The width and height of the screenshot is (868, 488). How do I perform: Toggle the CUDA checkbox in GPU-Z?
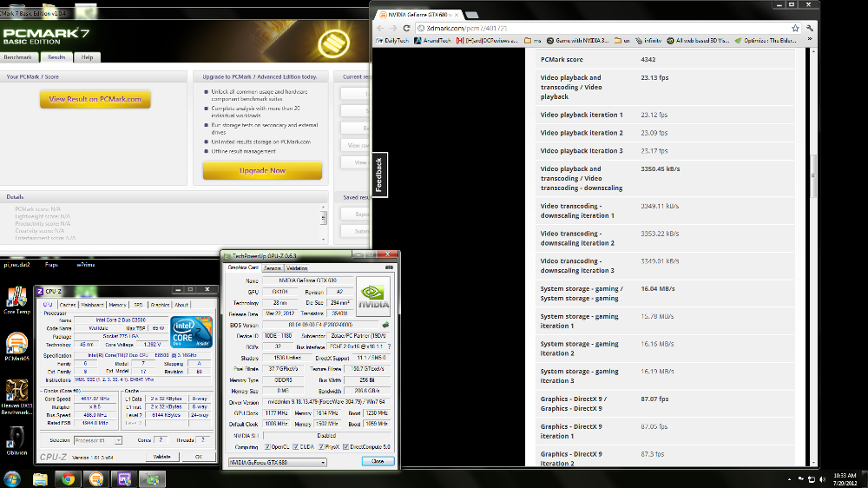click(296, 446)
